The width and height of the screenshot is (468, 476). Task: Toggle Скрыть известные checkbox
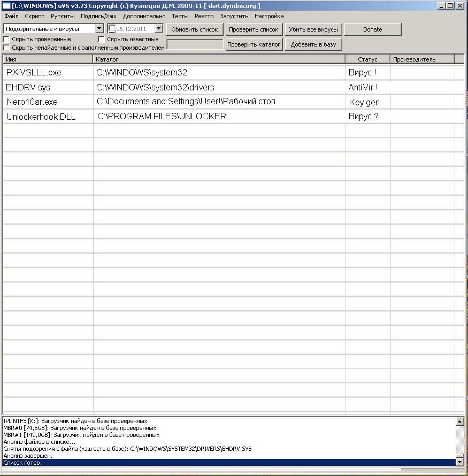point(102,39)
